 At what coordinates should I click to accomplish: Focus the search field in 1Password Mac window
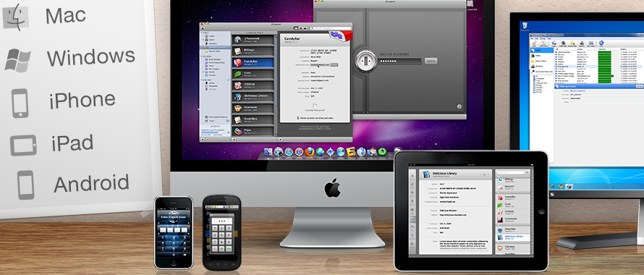(x=331, y=28)
